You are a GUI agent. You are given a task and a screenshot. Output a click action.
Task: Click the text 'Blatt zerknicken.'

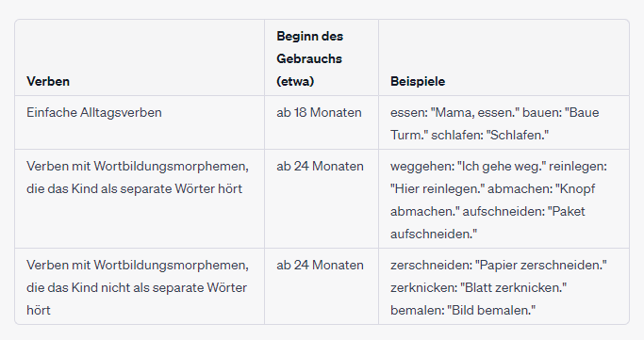tap(514, 287)
